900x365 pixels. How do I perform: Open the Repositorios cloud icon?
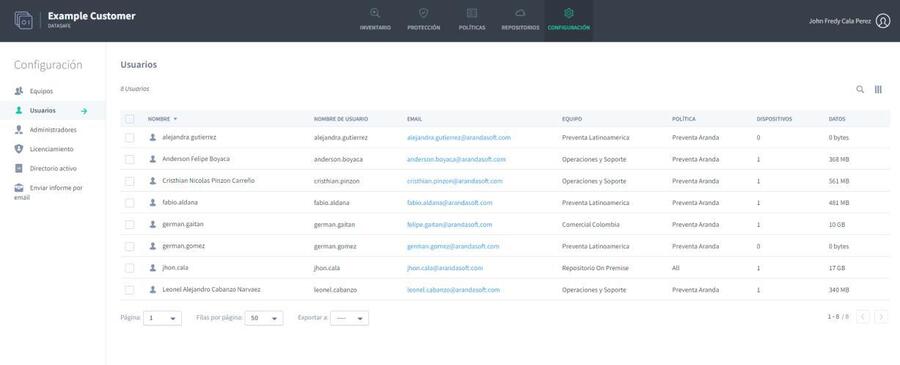(520, 13)
